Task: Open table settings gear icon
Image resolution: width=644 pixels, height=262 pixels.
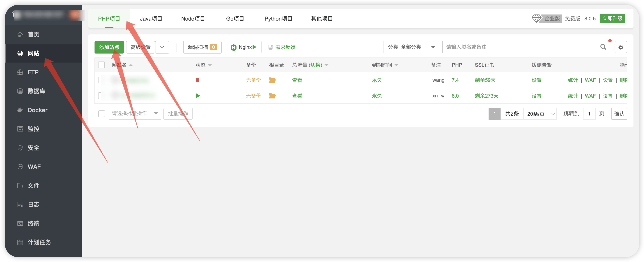Action: coord(620,47)
